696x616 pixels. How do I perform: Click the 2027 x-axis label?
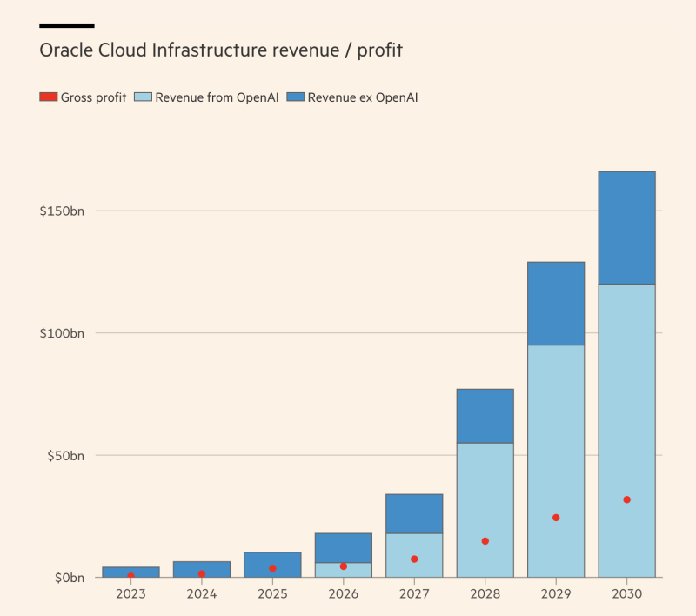point(414,593)
